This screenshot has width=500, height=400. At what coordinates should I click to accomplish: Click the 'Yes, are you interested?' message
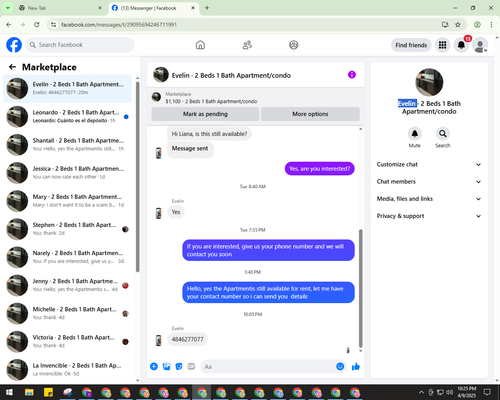319,169
